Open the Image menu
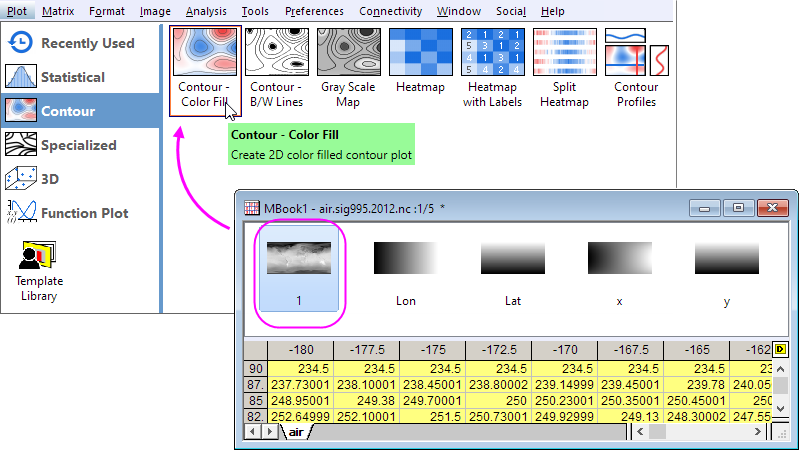The image size is (800, 451). click(x=155, y=11)
